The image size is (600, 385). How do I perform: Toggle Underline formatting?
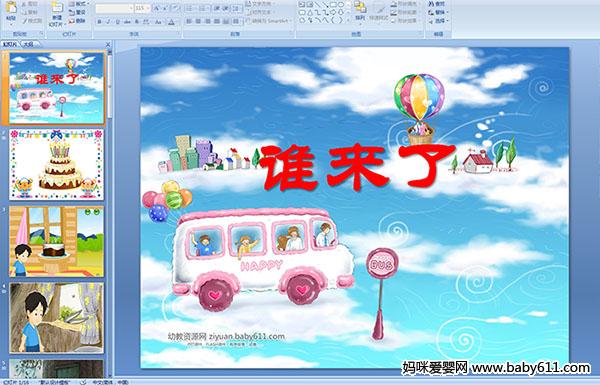pyautogui.click(x=117, y=22)
